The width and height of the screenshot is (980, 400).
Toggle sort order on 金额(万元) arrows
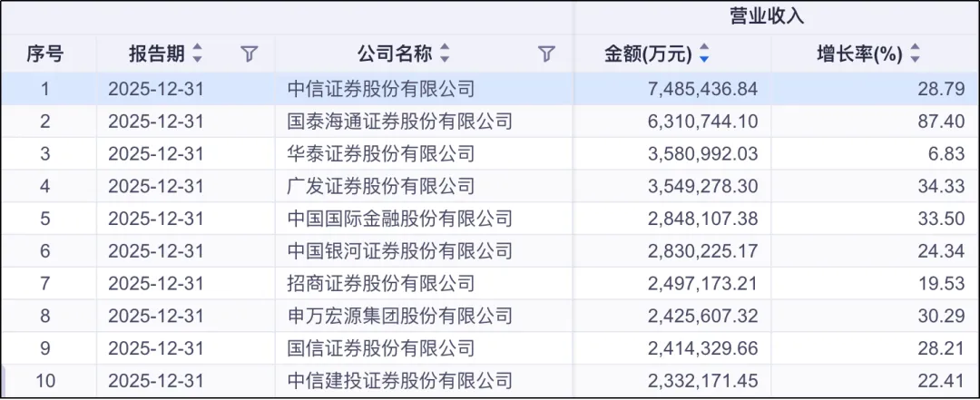[704, 54]
